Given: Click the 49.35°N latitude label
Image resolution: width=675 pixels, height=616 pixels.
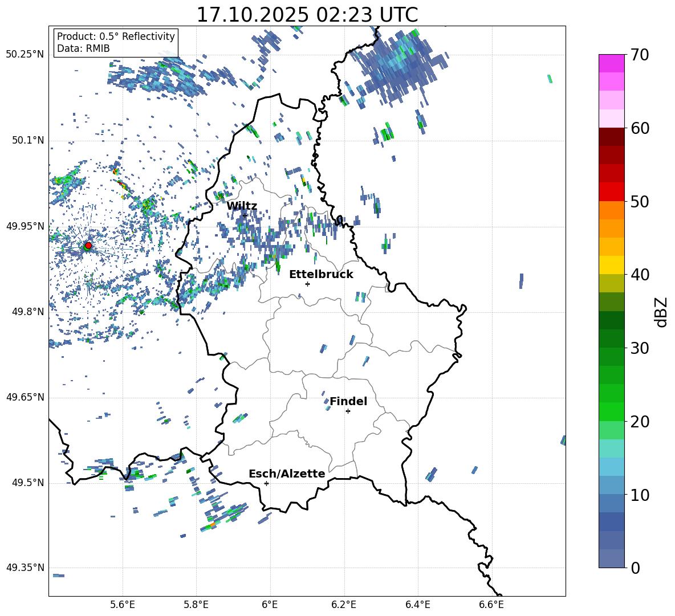Looking at the screenshot, I should 25,568.
